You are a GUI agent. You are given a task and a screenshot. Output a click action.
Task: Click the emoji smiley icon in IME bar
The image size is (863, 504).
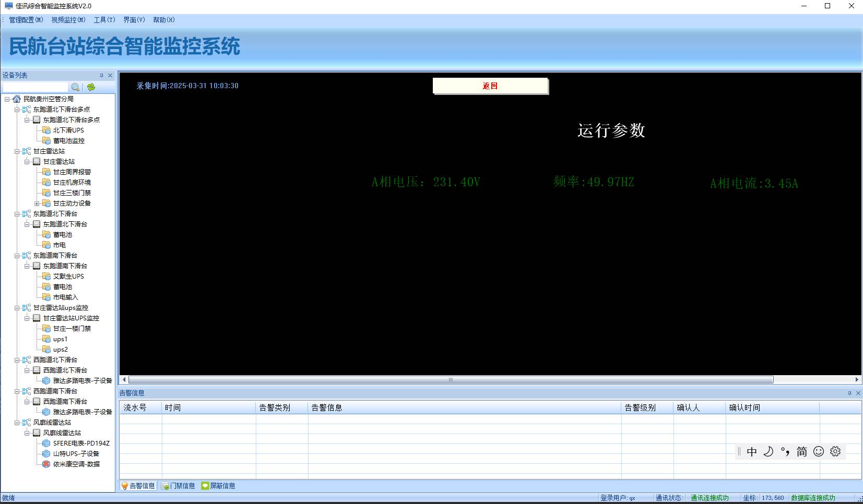click(x=819, y=452)
